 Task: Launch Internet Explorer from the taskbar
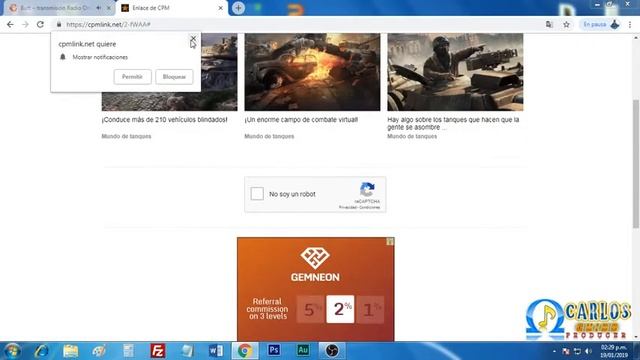point(42,351)
